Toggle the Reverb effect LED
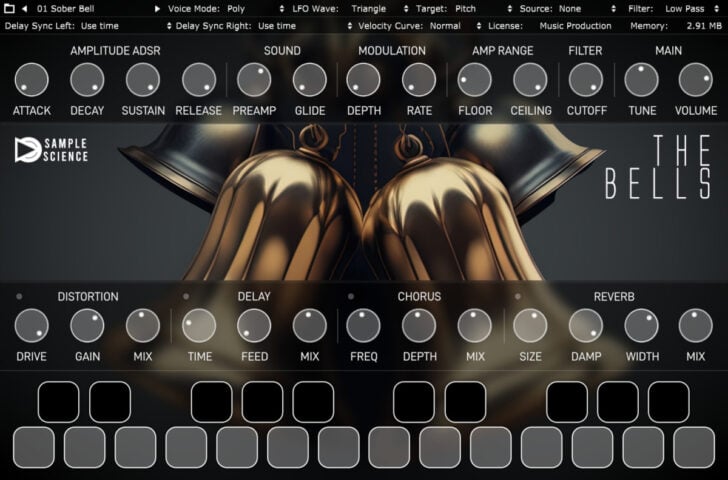728x480 pixels. 517,296
